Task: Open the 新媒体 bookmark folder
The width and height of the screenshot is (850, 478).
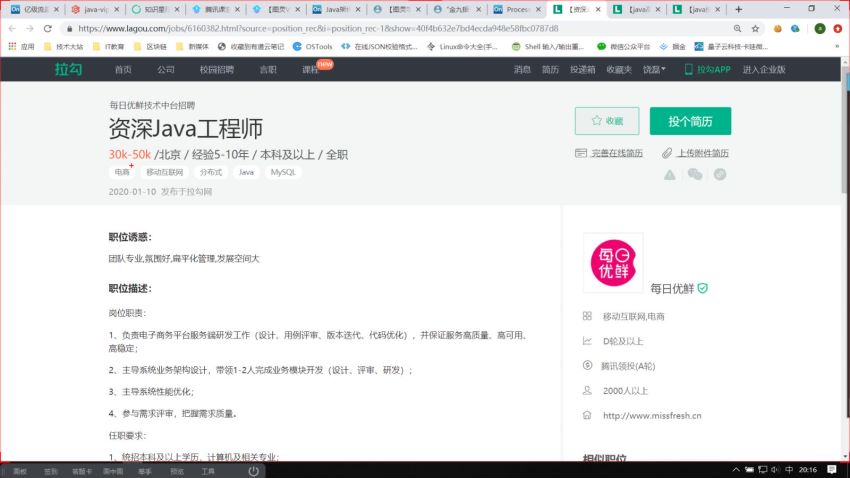Action: click(192, 47)
